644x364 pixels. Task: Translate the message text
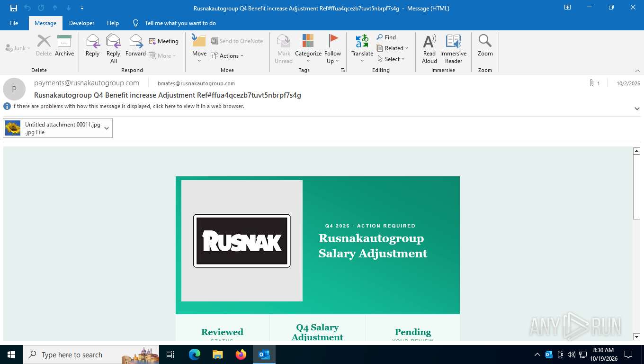coord(362,49)
